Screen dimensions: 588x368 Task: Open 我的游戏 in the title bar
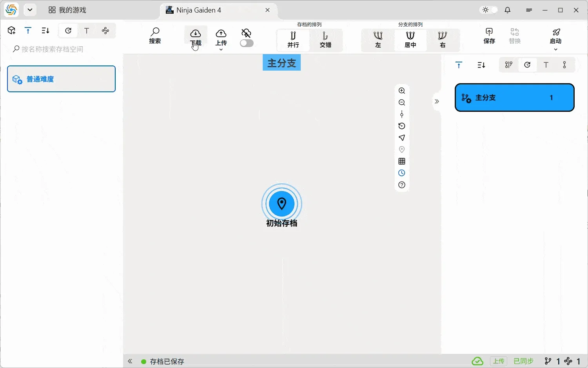(67, 10)
